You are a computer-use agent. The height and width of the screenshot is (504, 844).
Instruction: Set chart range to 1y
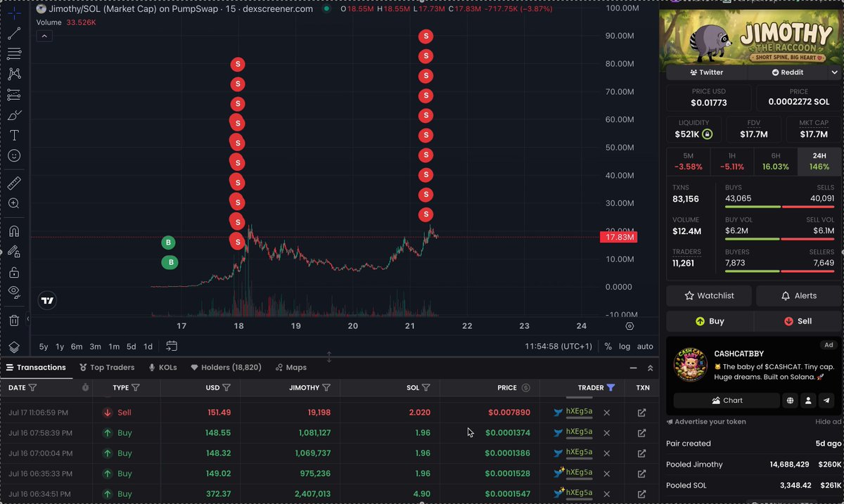click(x=60, y=347)
